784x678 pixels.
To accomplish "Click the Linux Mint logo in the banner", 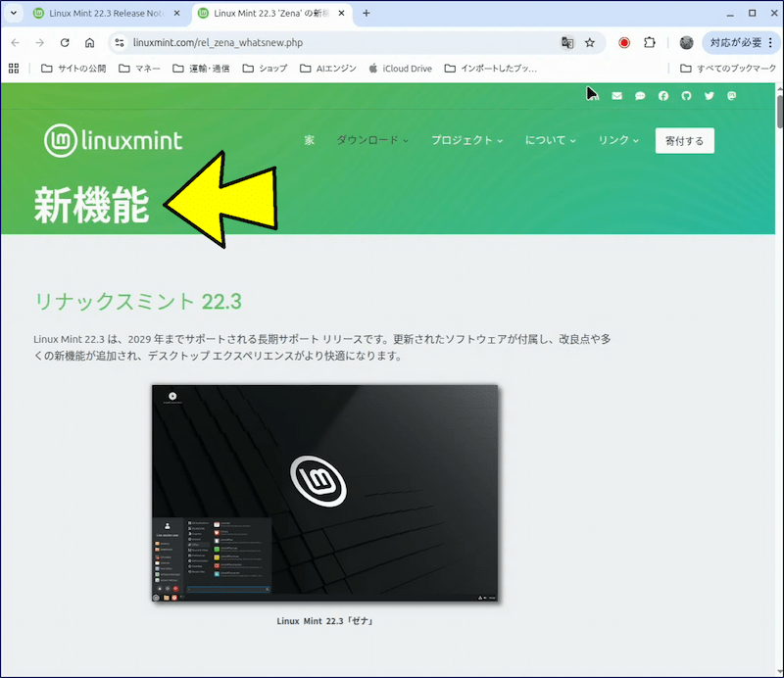I will pos(114,139).
